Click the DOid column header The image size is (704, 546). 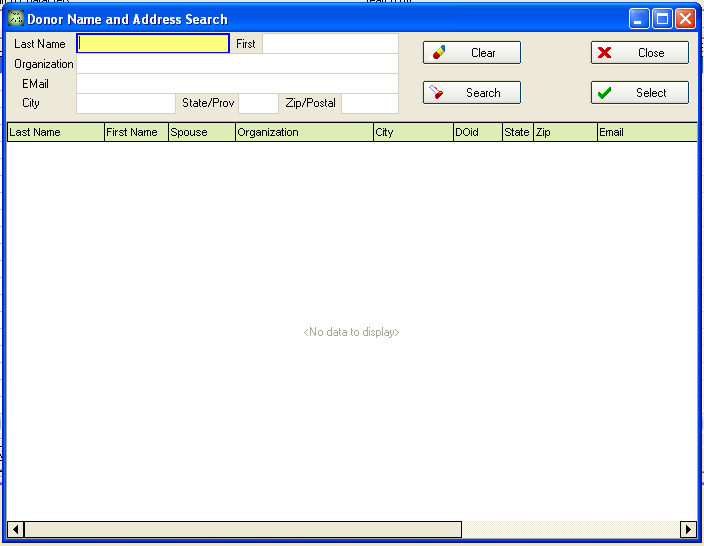[477, 132]
